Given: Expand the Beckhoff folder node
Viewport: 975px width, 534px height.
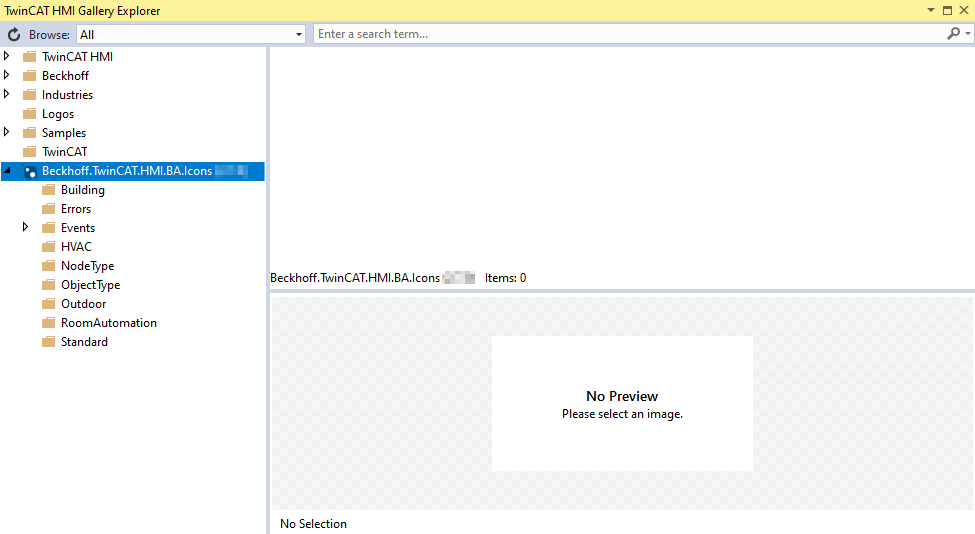Looking at the screenshot, I should click(7, 75).
